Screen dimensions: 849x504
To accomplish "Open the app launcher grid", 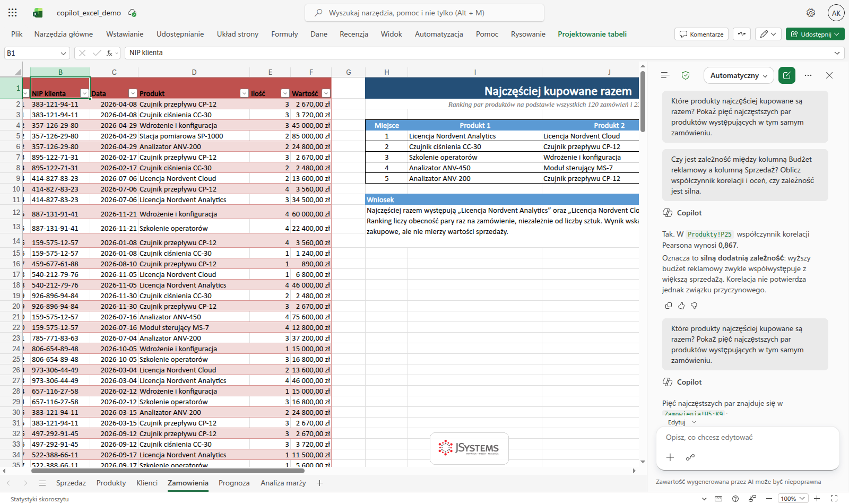I will [x=13, y=13].
